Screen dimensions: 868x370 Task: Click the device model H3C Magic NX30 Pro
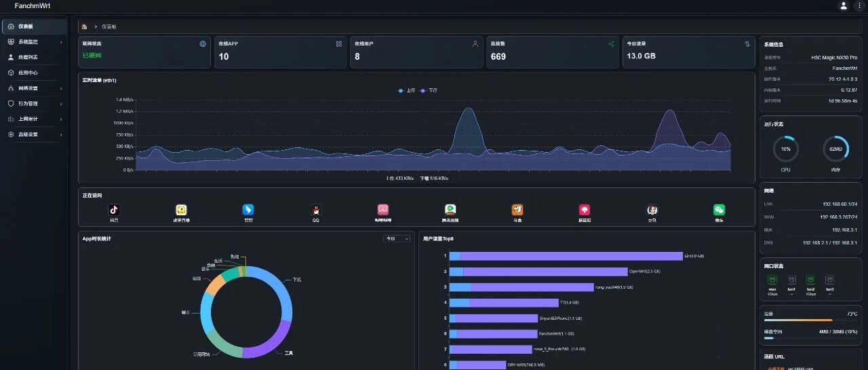click(x=834, y=58)
